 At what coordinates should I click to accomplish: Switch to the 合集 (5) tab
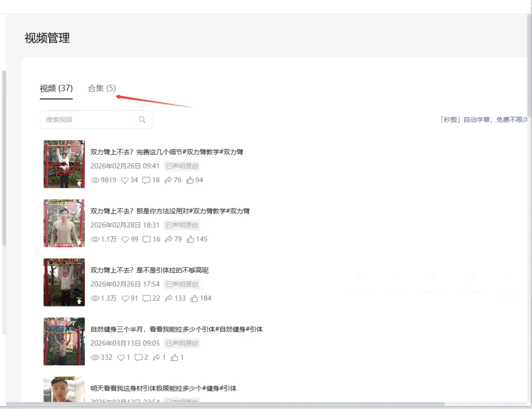[x=102, y=88]
